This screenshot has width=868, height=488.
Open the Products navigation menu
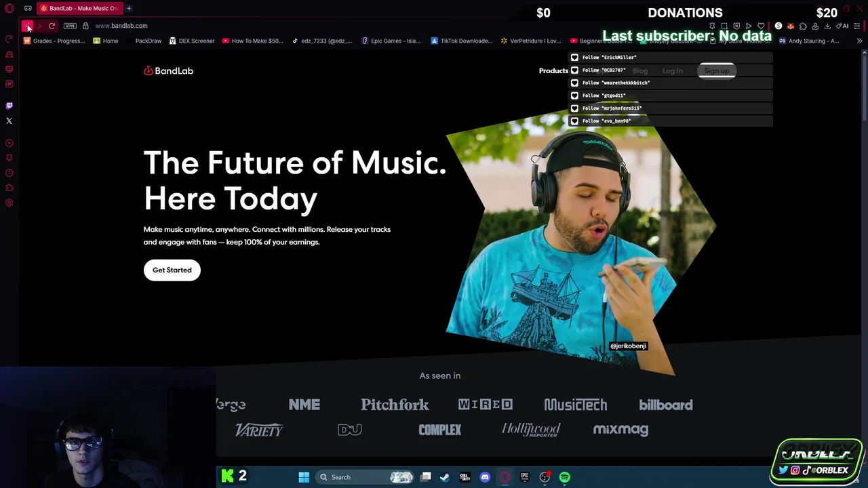pos(553,70)
